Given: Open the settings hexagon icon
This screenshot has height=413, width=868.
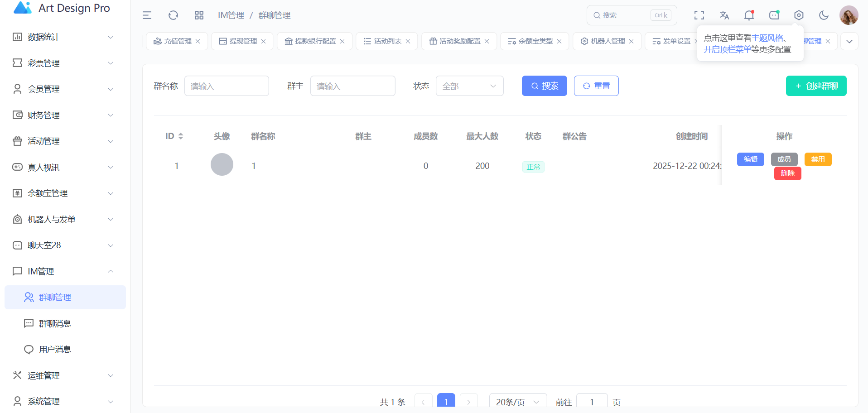Looking at the screenshot, I should [799, 15].
